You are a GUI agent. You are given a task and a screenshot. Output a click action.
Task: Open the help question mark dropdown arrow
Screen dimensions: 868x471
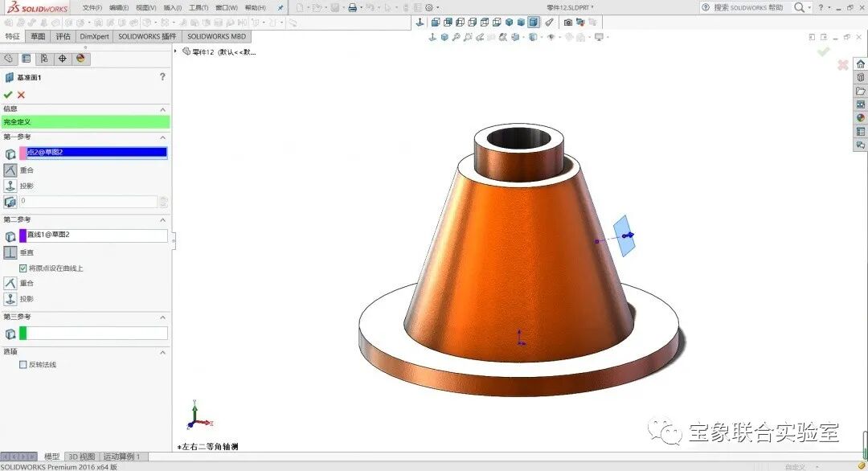coord(829,8)
